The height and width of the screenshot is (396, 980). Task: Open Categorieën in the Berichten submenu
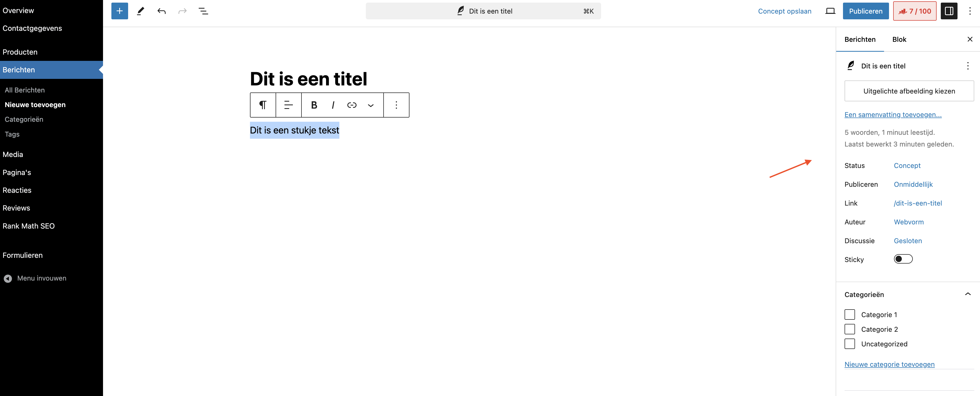pos(24,119)
